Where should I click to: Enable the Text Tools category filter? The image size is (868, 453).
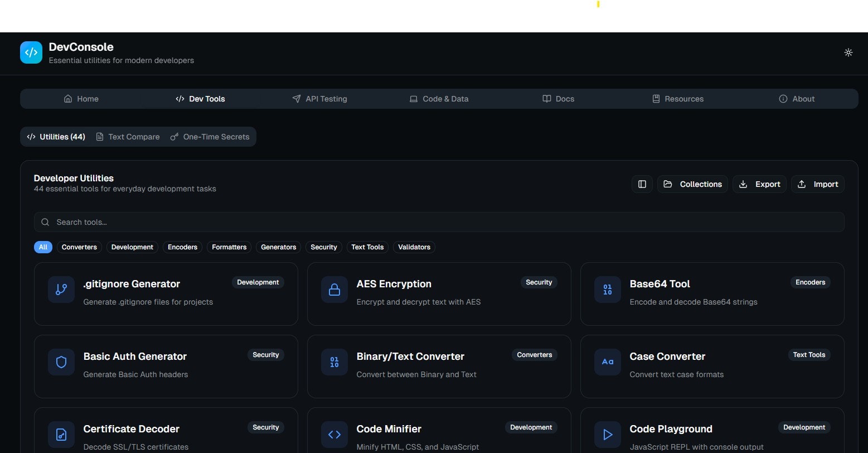coord(367,247)
